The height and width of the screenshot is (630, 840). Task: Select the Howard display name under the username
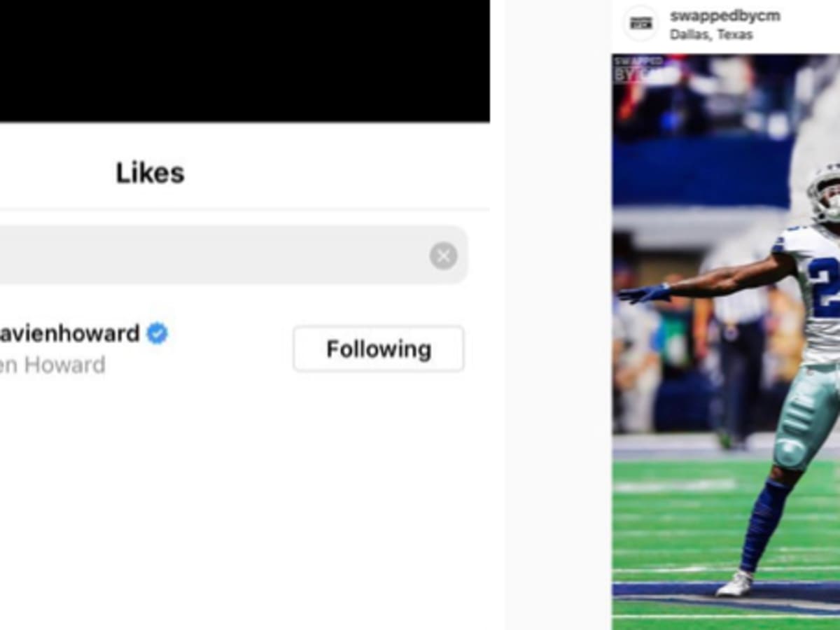click(x=52, y=365)
